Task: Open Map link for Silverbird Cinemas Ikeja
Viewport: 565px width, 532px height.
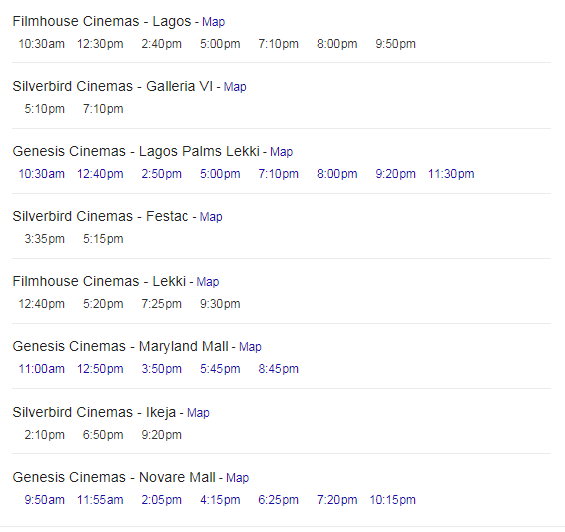Action: [x=198, y=413]
